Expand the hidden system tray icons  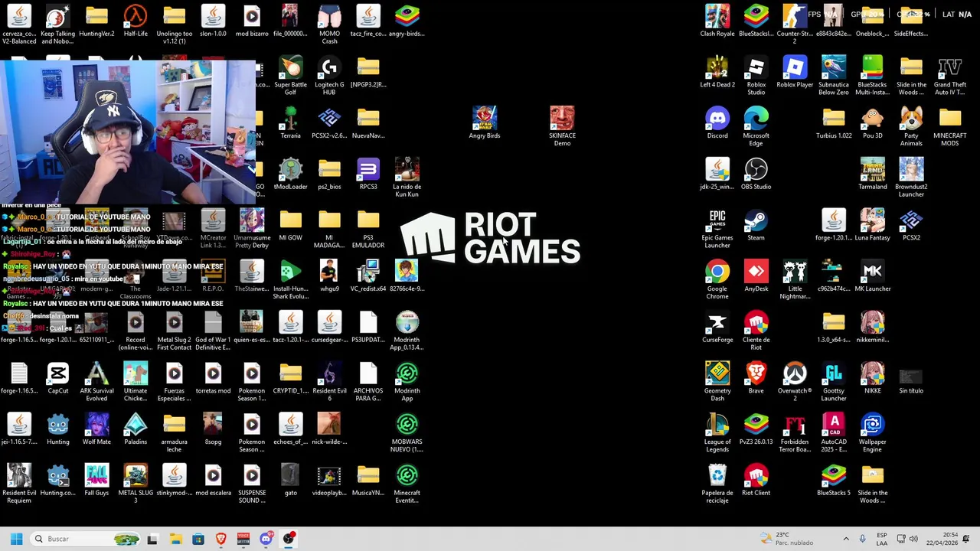846,539
